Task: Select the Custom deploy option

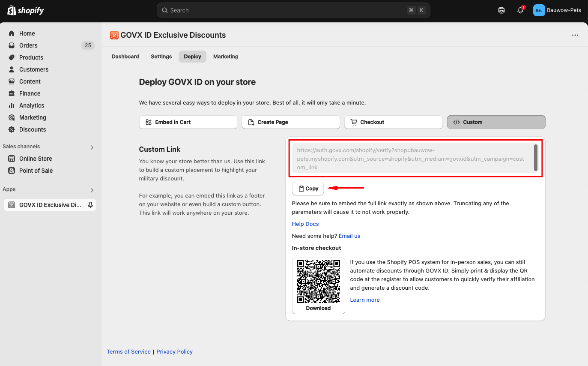Action: [496, 122]
